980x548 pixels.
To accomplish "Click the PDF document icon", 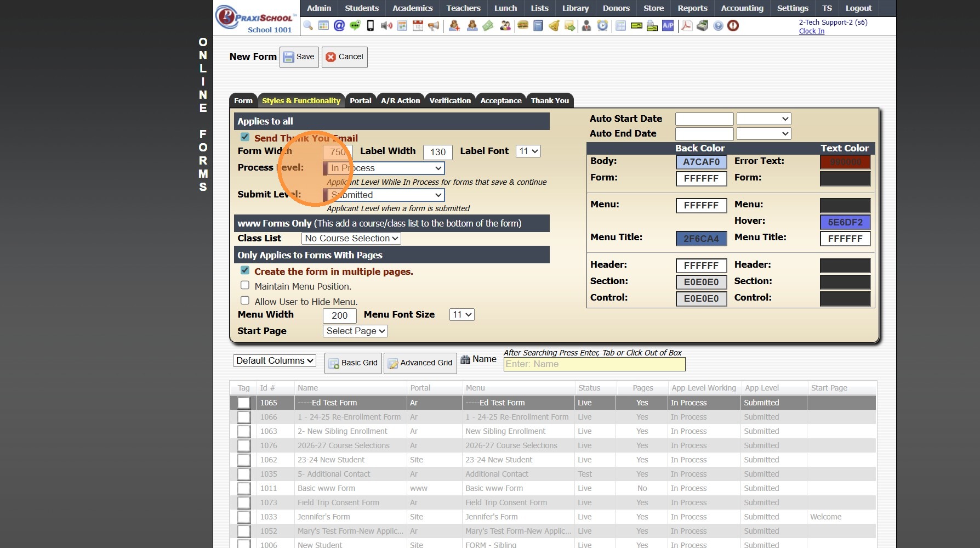I will click(686, 25).
